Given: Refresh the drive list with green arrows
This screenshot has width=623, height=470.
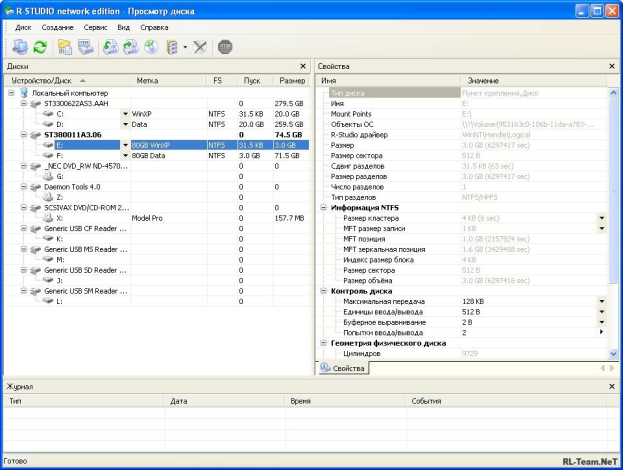Looking at the screenshot, I should click(x=40, y=47).
